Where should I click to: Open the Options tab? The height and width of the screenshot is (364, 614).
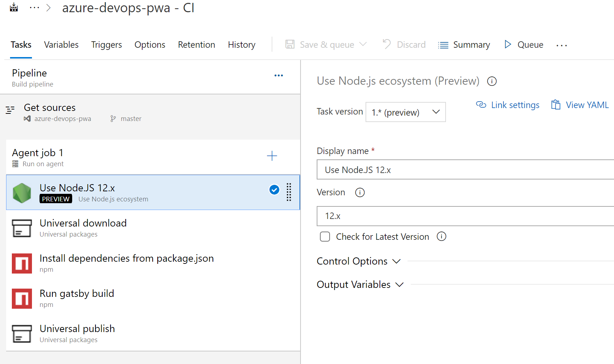click(x=150, y=45)
